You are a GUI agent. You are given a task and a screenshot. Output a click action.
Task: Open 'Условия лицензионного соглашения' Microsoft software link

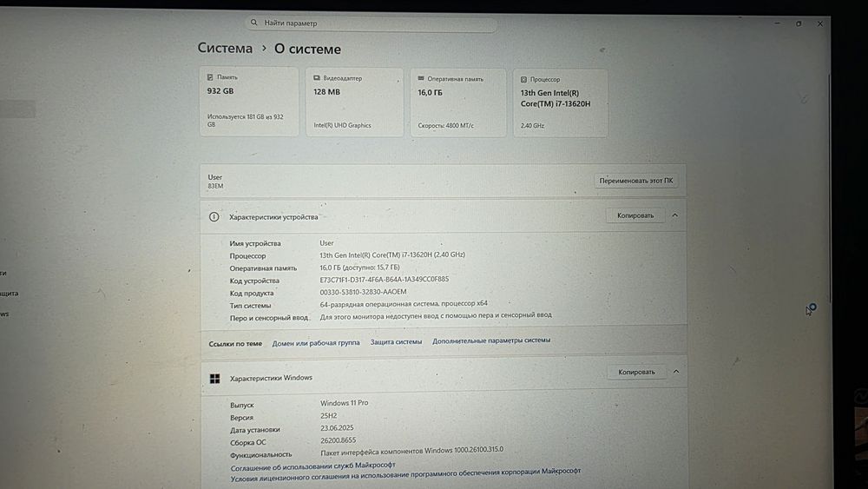[x=405, y=474]
